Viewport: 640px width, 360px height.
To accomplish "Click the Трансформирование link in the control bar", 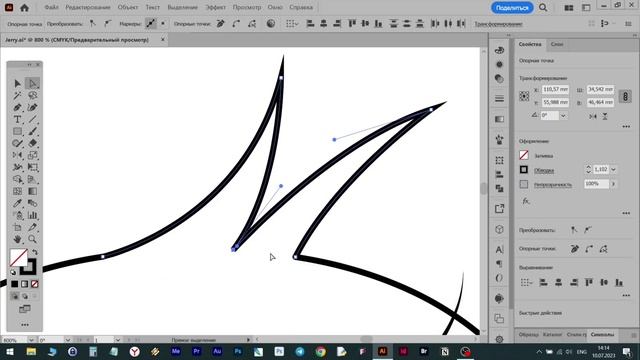I will (498, 24).
